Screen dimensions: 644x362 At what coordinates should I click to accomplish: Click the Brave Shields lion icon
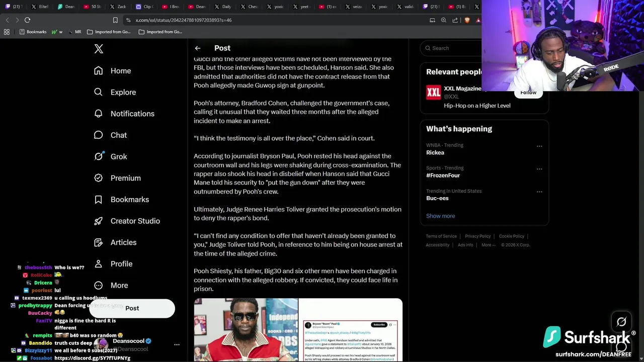tap(467, 20)
